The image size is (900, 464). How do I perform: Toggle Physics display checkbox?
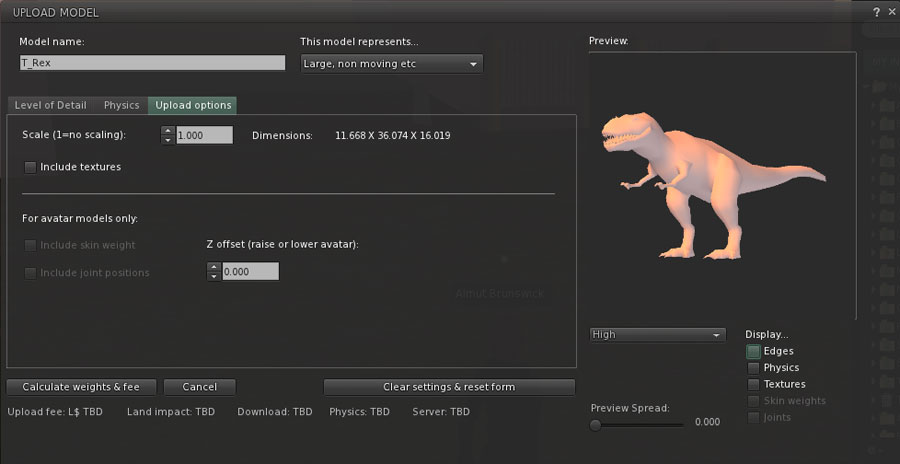coord(753,368)
